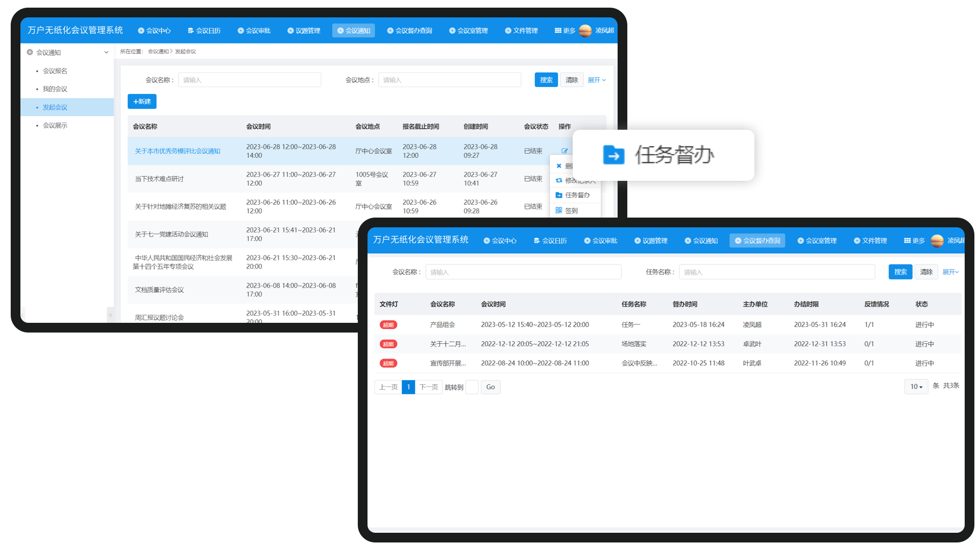This screenshot has height=545, width=980.
Task: Select 我的会议 in sidebar
Action: click(55, 89)
